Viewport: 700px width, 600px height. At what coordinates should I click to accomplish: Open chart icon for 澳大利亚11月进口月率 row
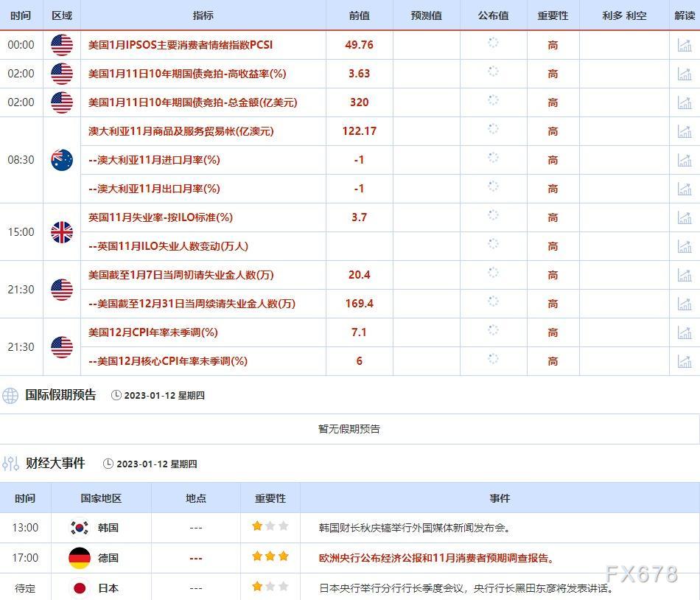[x=685, y=160]
